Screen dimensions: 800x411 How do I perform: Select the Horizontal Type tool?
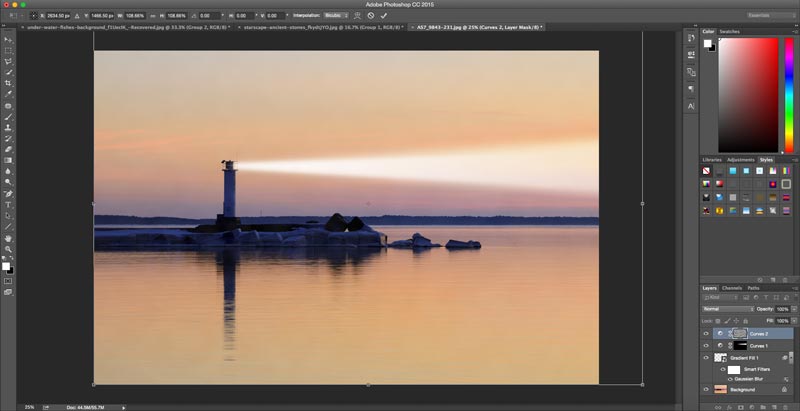click(x=8, y=205)
